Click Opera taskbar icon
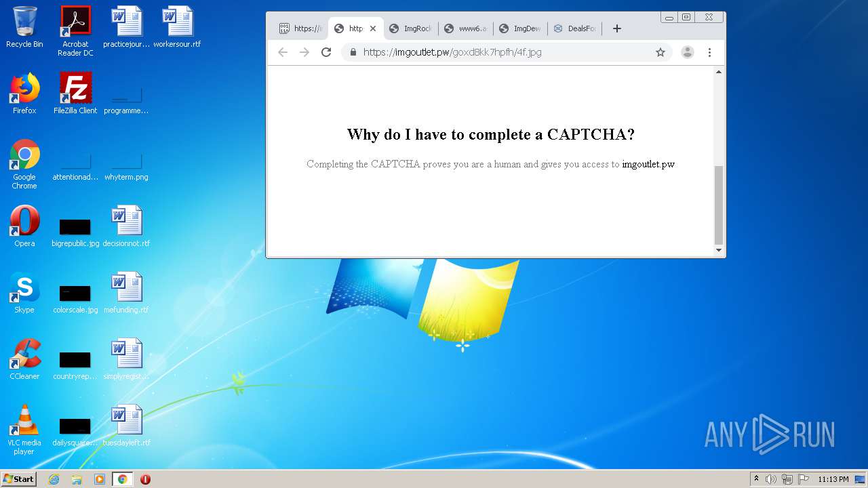Viewport: 868px width, 488px height. pos(145,479)
